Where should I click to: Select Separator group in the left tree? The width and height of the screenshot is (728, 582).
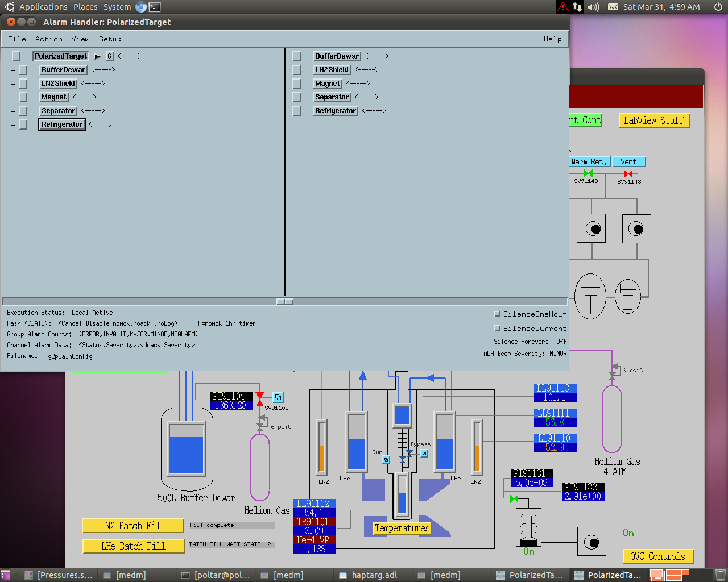[58, 111]
